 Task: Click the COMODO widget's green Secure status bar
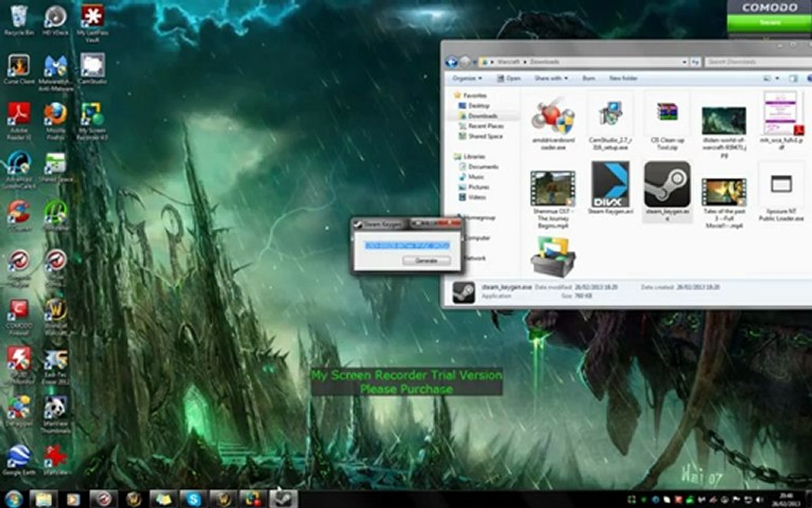pos(770,23)
